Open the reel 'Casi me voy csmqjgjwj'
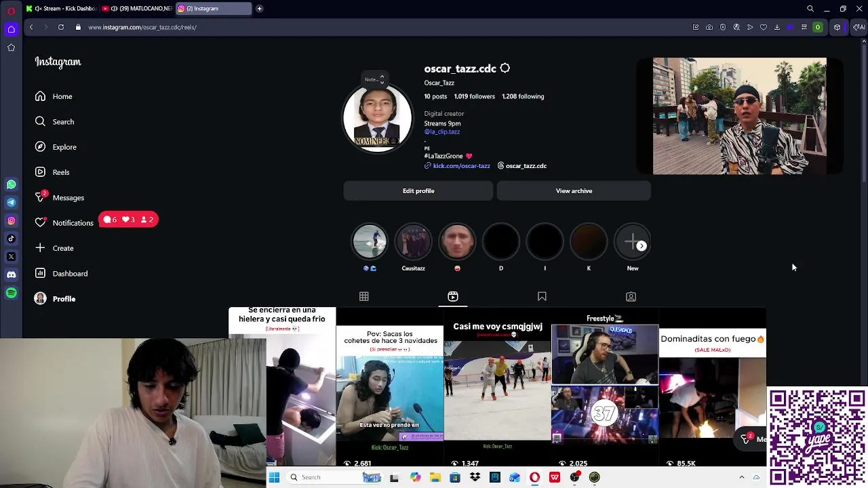This screenshot has height=488, width=868. point(497,386)
